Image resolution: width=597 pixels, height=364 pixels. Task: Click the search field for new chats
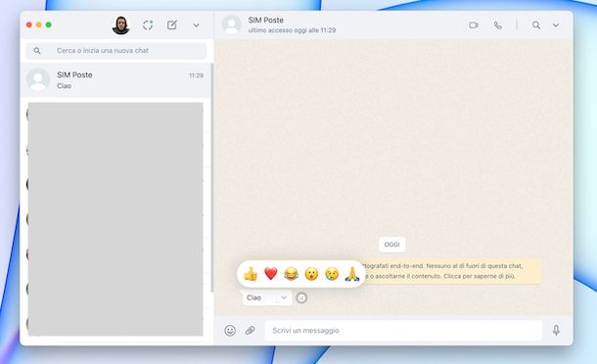coord(116,51)
